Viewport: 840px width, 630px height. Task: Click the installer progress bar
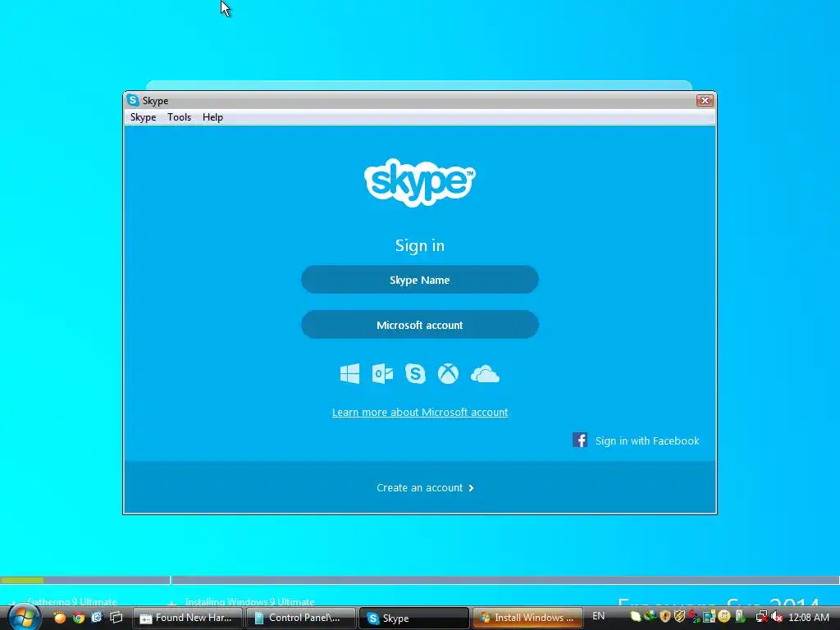point(420,580)
